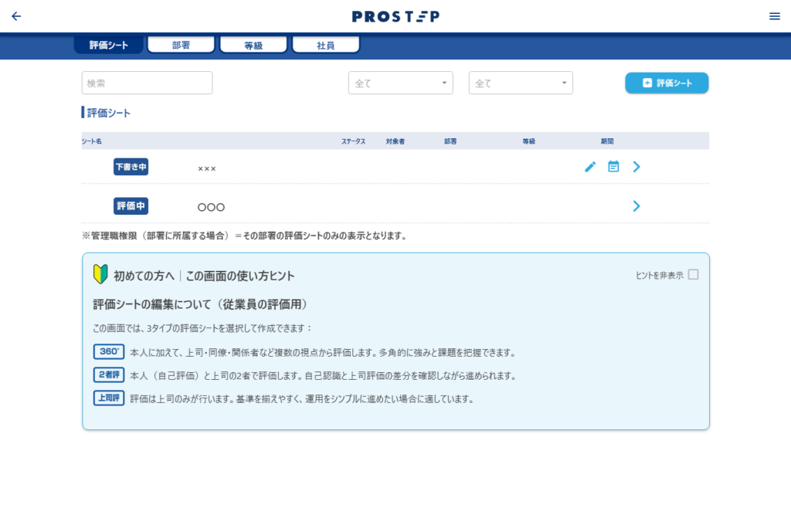Select the 評価中 status badge
This screenshot has height=532, width=791.
click(x=131, y=206)
